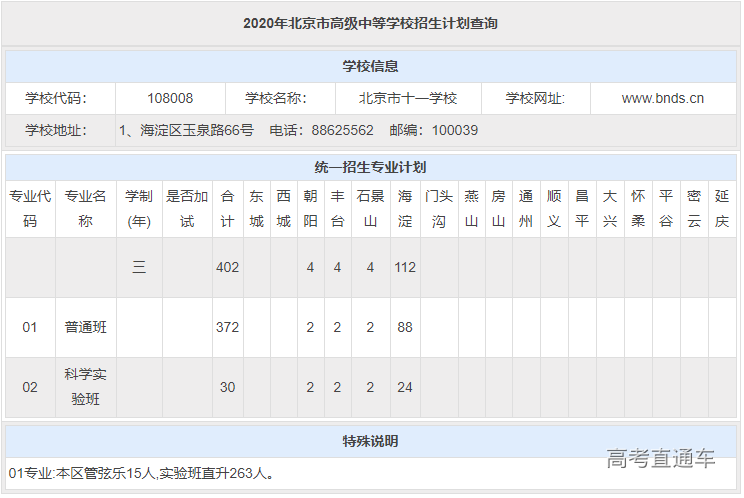Select the total value 402 cell
Screen dimensions: 744x498
229,267
